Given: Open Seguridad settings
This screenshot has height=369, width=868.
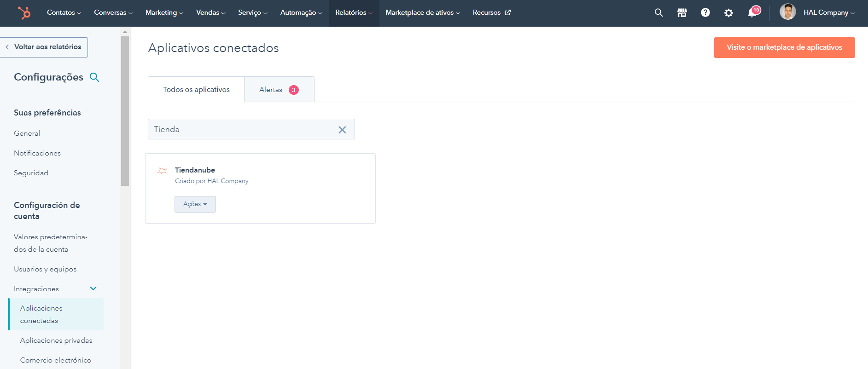Looking at the screenshot, I should [x=31, y=173].
